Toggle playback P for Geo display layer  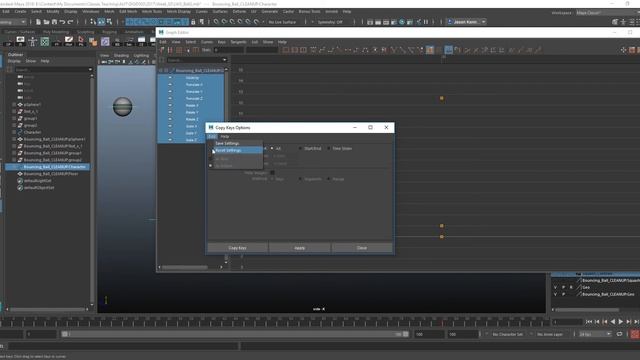point(563,287)
